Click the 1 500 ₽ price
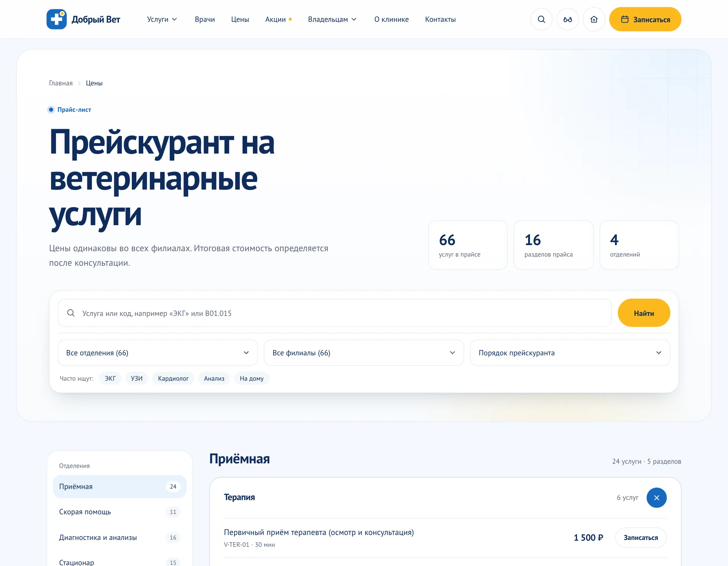The image size is (728, 566). [x=589, y=538]
